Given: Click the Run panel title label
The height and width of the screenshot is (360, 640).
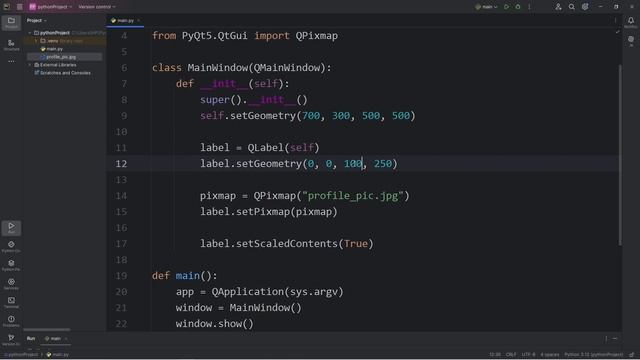Looking at the screenshot, I should click(x=31, y=338).
